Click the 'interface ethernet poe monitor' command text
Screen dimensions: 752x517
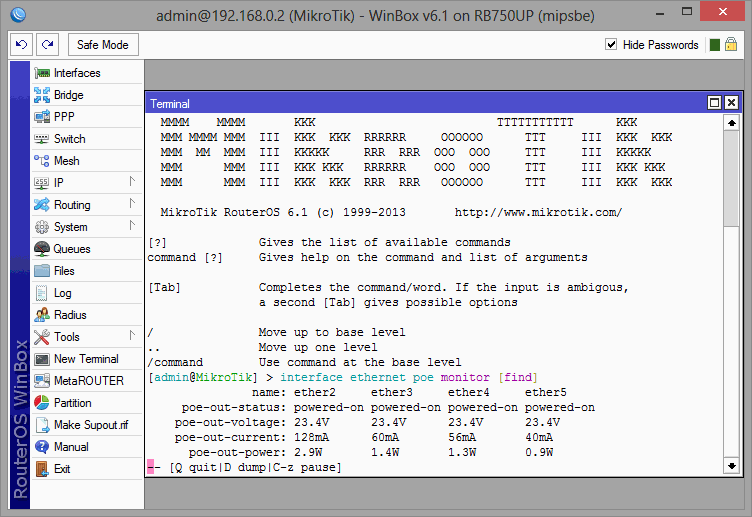[385, 377]
